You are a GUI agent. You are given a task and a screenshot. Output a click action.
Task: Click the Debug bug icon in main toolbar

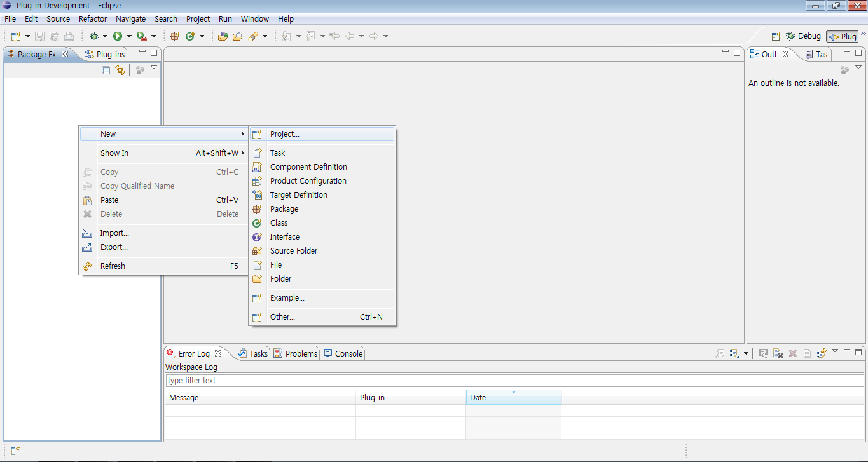93,36
